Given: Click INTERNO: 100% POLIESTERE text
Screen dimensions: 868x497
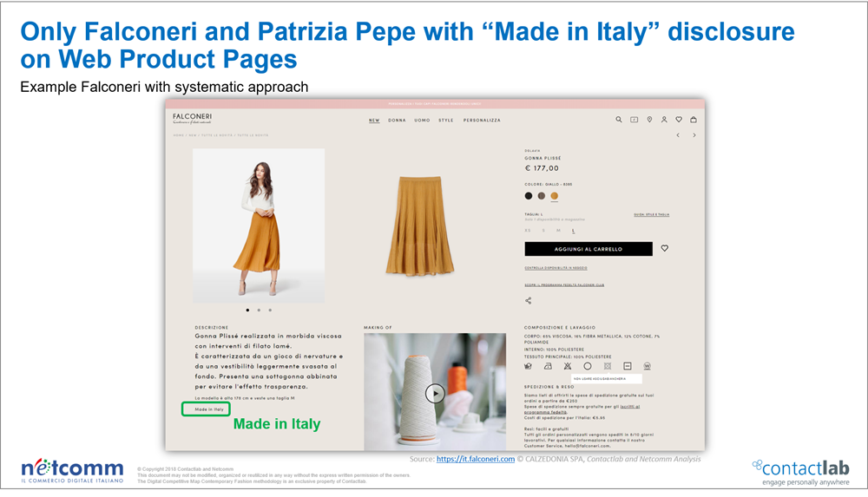Looking at the screenshot, I should coord(554,350).
